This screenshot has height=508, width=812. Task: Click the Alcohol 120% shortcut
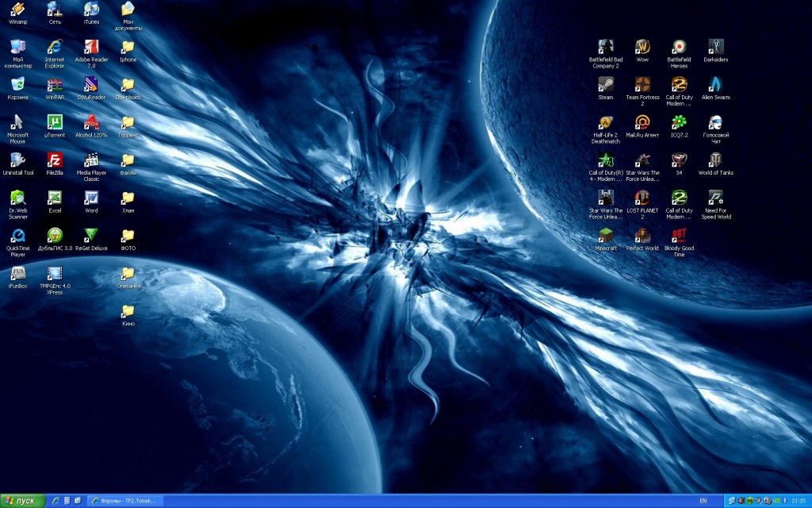91,126
